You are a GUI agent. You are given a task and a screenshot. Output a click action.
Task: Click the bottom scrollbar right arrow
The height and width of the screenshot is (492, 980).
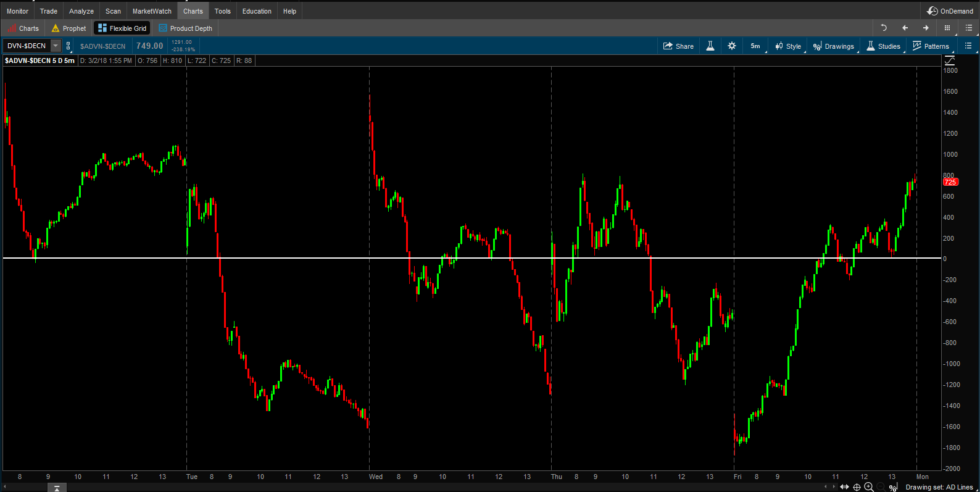tap(834, 487)
